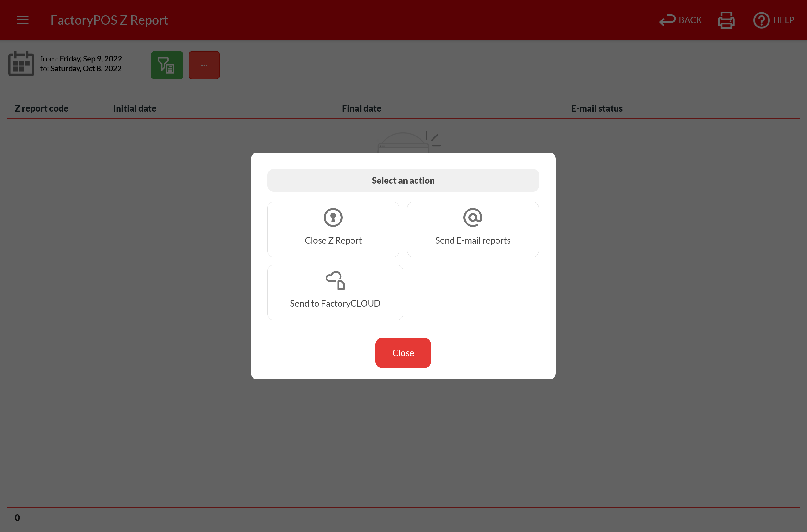Open the calendar date range picker
The height and width of the screenshot is (532, 807).
(x=21, y=64)
